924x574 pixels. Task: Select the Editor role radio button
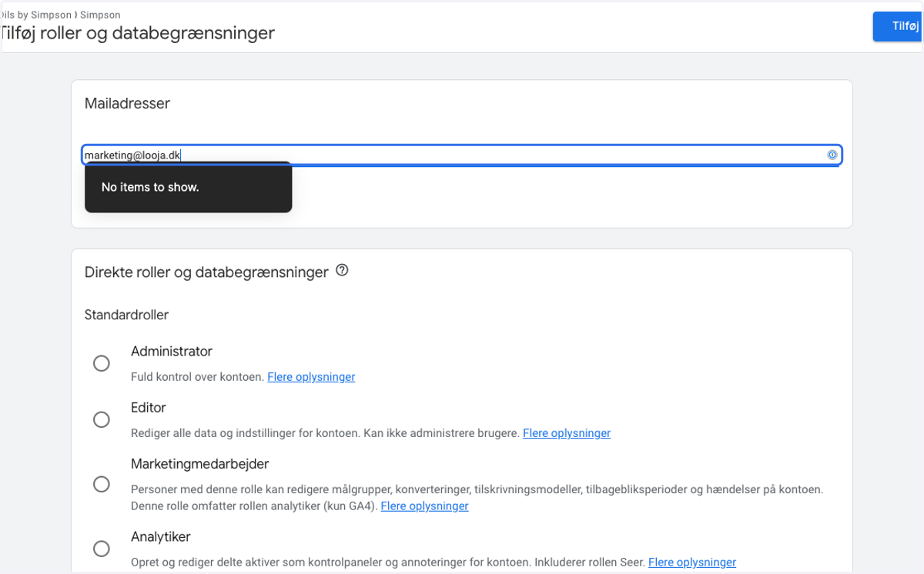point(102,419)
